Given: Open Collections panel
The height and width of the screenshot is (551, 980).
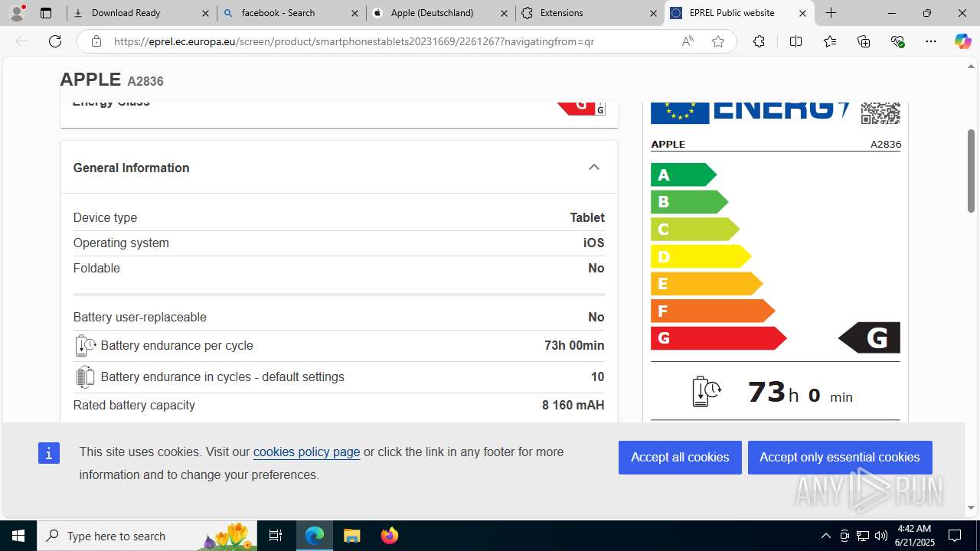Looking at the screenshot, I should click(x=864, y=41).
